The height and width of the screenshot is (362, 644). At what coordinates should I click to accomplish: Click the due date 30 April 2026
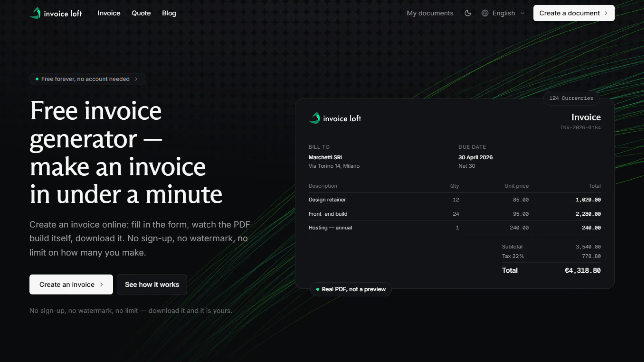[475, 157]
